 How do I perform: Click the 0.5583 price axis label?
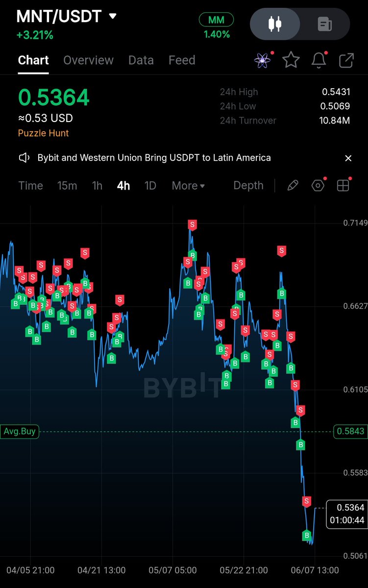coord(355,473)
